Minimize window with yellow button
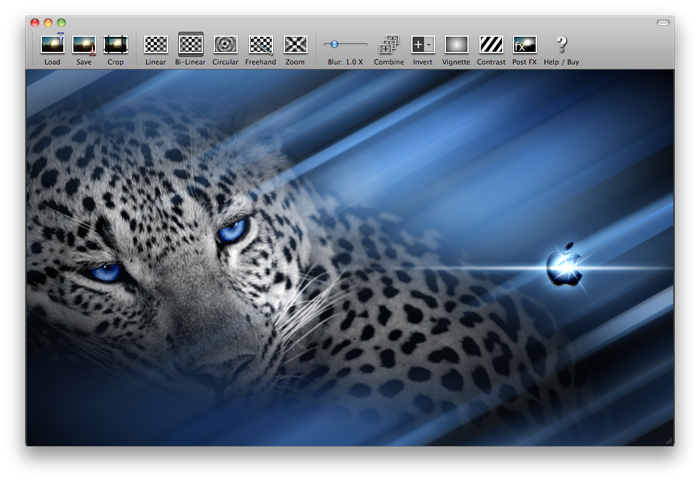The width and height of the screenshot is (700, 481). pos(48,23)
